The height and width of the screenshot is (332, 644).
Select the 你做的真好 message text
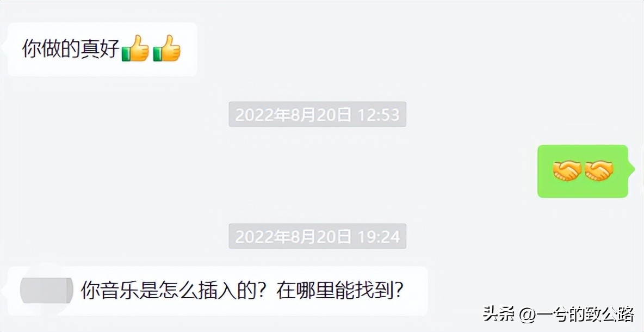71,49
